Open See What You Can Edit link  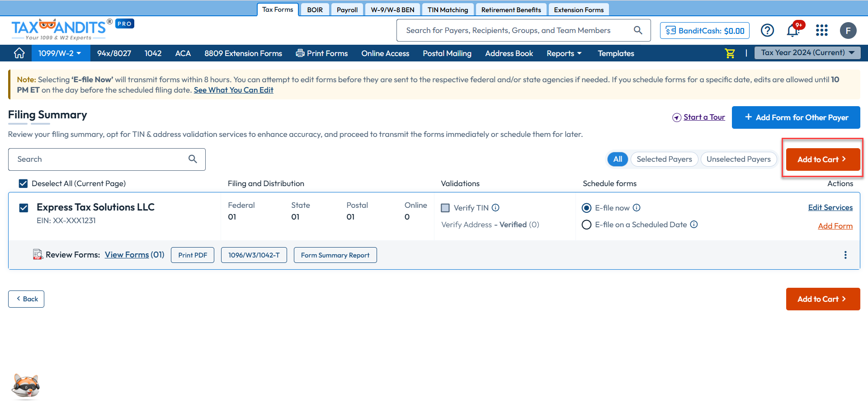(233, 90)
